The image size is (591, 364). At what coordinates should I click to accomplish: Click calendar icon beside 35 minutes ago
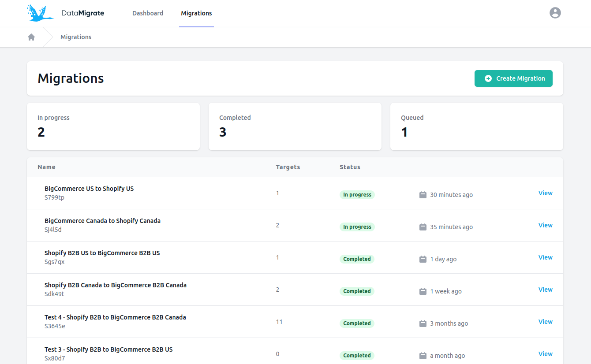click(x=423, y=227)
